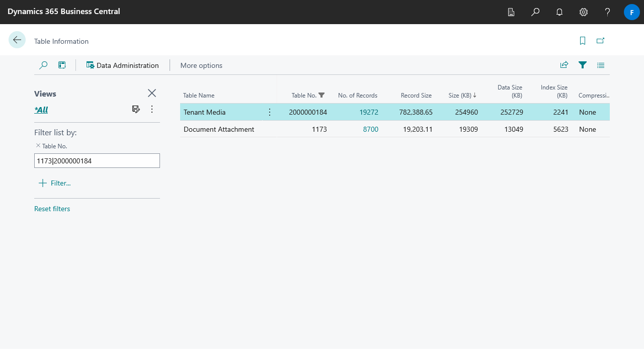The image size is (644, 362).
Task: Open the Tenant Media row context menu
Action: pyautogui.click(x=270, y=112)
